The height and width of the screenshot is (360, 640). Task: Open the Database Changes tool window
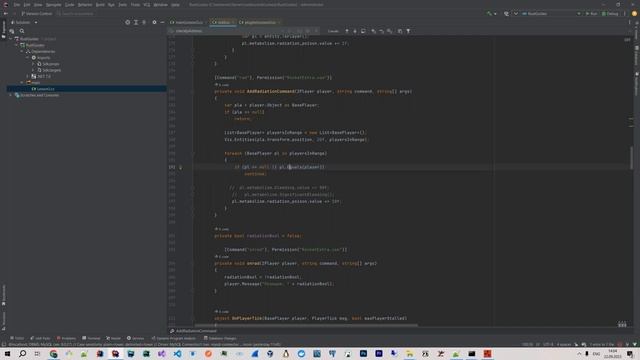(x=220, y=338)
